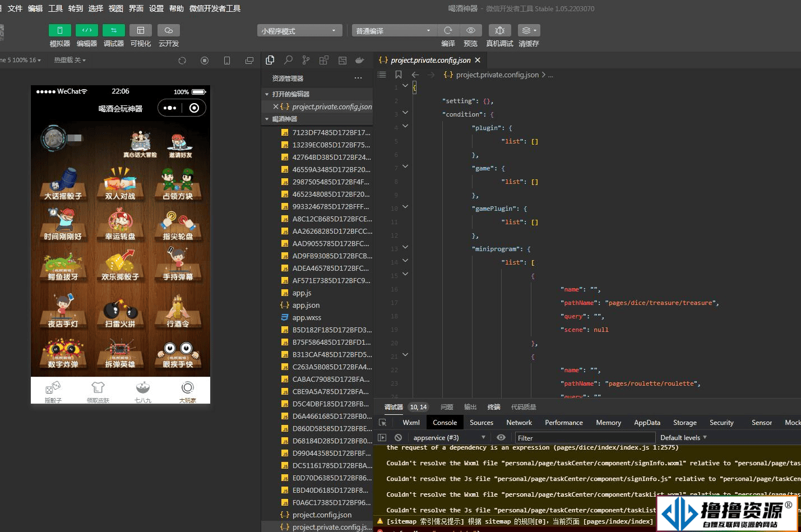Image resolution: width=801 pixels, height=532 pixels.
Task: Click the clear console icon
Action: pos(398,438)
